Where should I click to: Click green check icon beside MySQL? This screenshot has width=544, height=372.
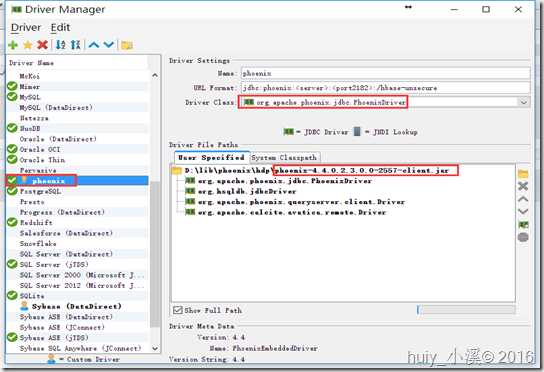point(12,96)
